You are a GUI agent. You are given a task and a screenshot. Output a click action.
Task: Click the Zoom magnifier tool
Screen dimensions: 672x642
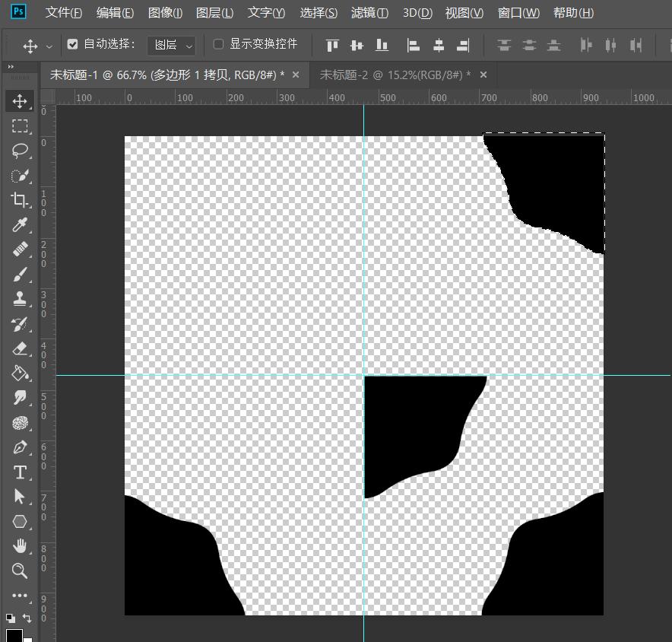pos(20,570)
